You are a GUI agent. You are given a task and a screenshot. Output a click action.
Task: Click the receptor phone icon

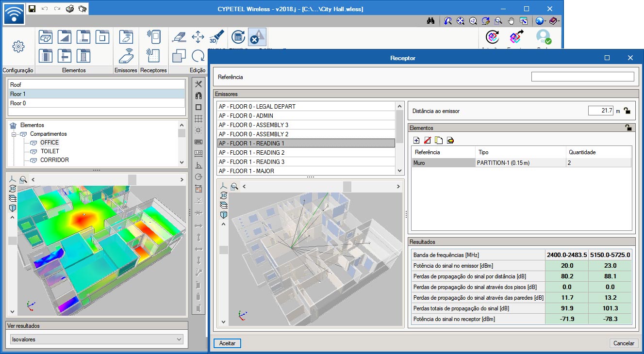(x=153, y=37)
